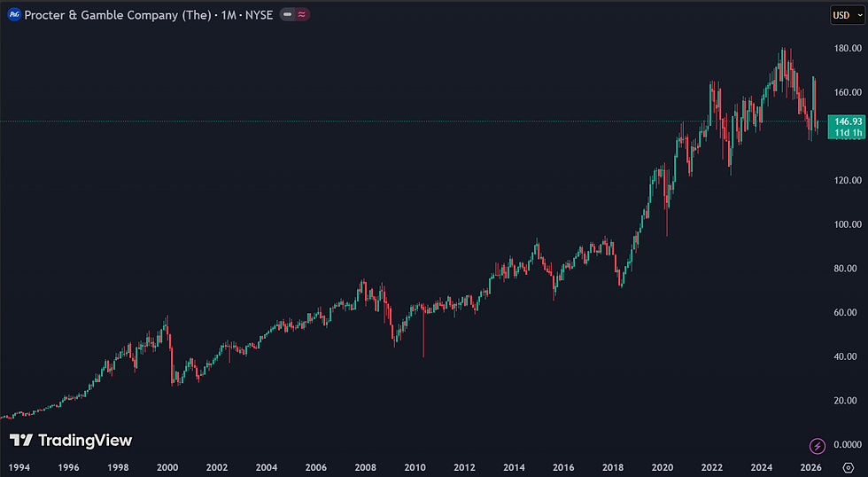
Task: Click the 2008 year label on time axis
Action: (365, 467)
